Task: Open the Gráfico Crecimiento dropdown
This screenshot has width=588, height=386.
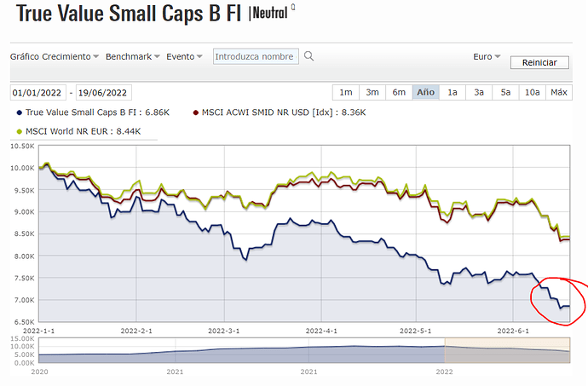Action: 55,56
